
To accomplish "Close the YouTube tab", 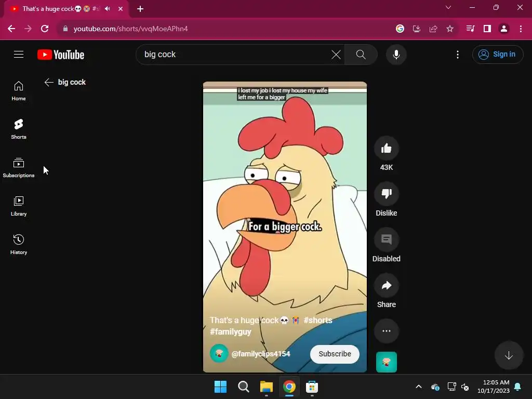I will point(121,9).
